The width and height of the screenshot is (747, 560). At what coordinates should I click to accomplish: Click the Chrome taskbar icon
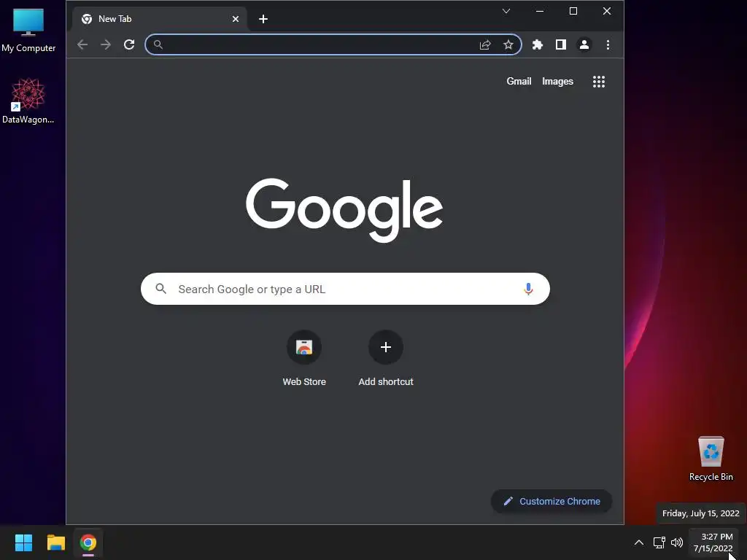click(88, 542)
